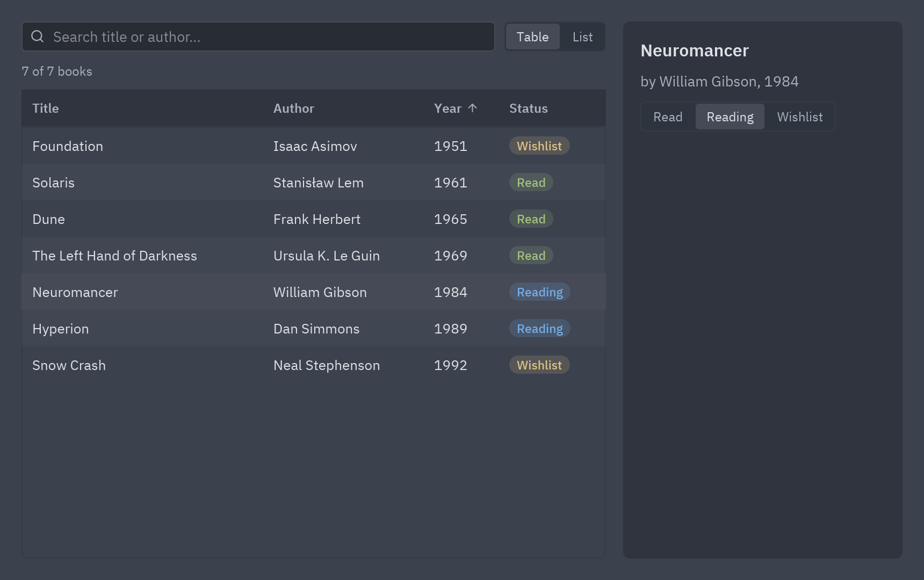Focus the search title or author field
Screen dimensions: 924x580
(258, 37)
